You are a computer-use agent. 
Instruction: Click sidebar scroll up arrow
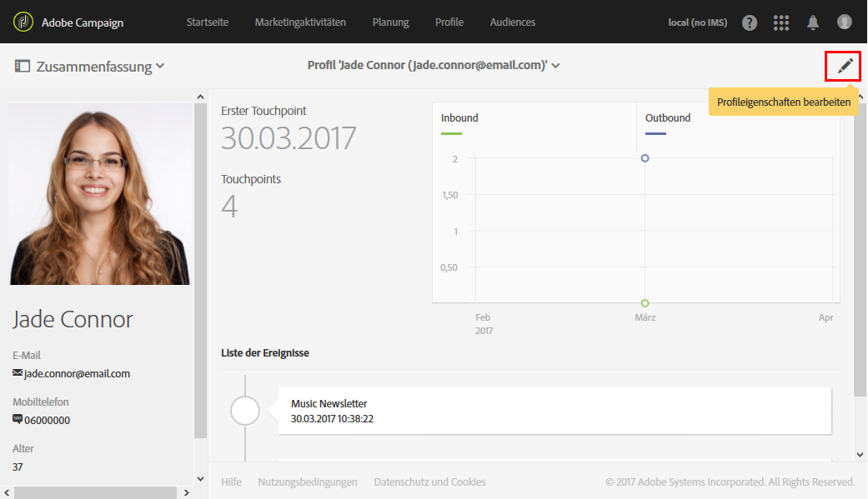point(200,97)
